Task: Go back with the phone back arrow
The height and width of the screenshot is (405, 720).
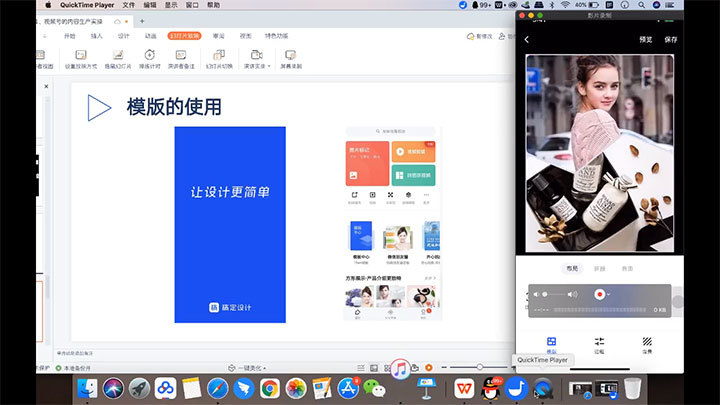Action: coord(527,39)
